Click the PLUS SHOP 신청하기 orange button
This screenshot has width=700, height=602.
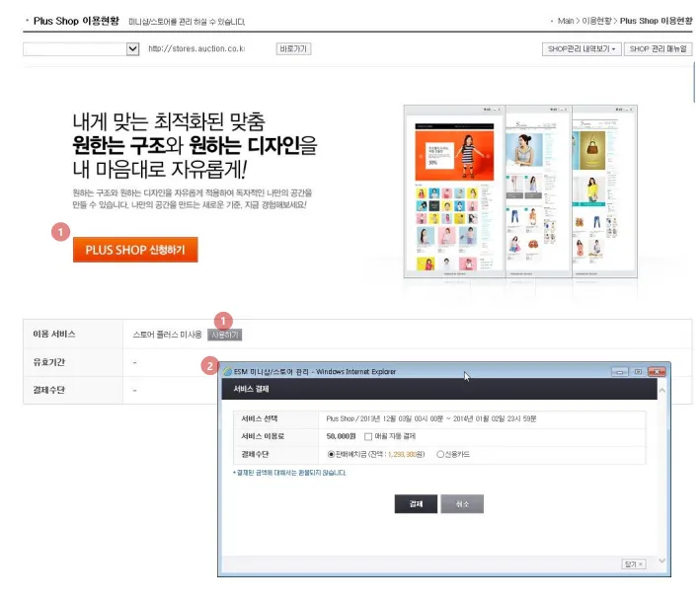click(x=135, y=250)
